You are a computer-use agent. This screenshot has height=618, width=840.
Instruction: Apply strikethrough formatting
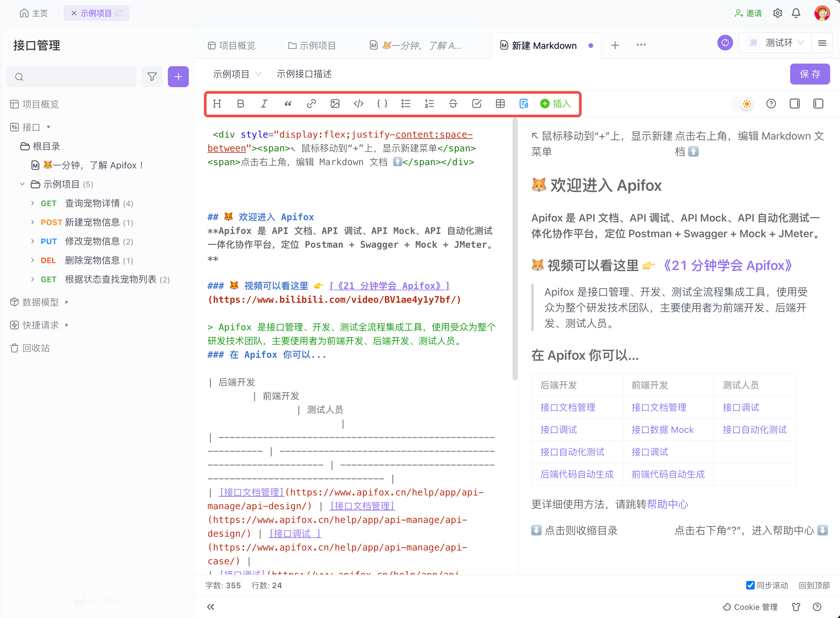453,104
